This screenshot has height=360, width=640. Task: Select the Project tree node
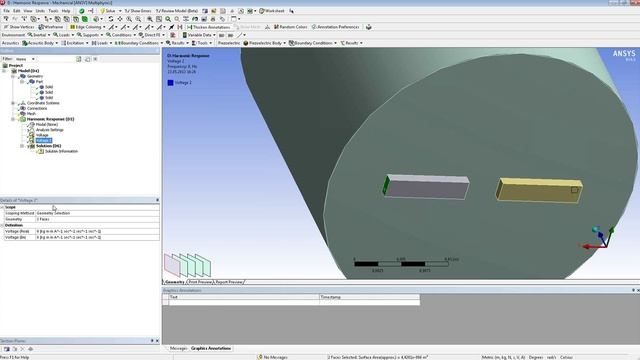point(16,65)
